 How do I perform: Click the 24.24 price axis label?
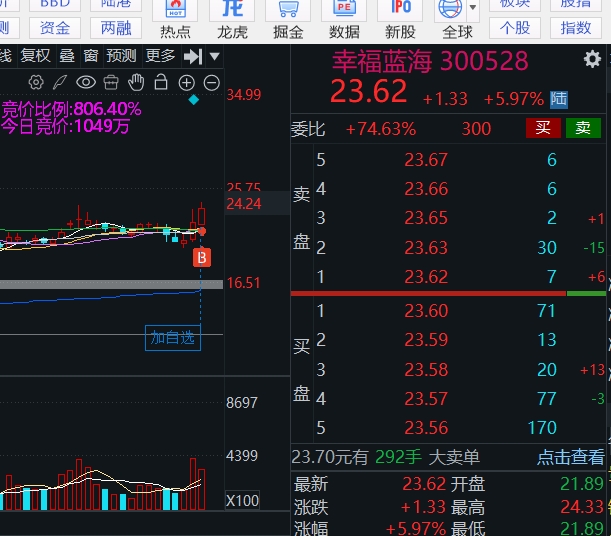244,203
